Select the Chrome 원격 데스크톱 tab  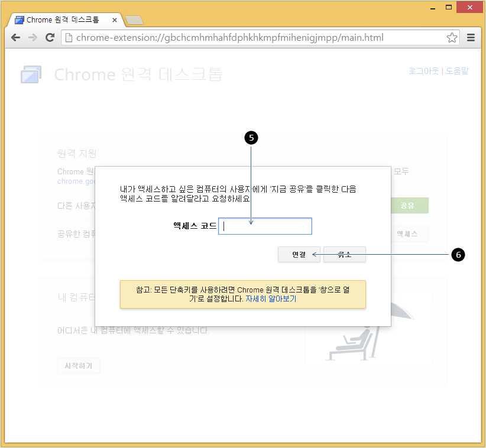(65, 20)
